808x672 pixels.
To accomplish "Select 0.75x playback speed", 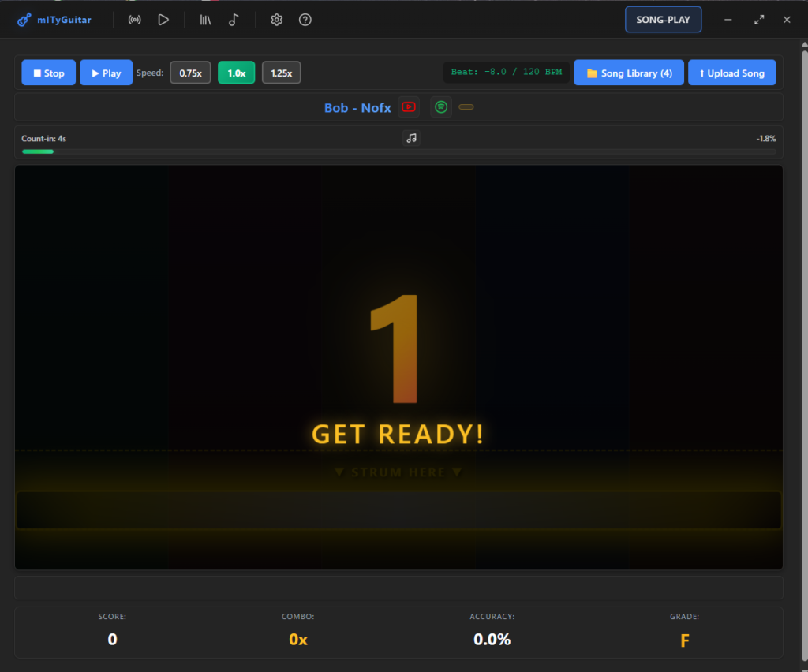I will pyautogui.click(x=190, y=73).
